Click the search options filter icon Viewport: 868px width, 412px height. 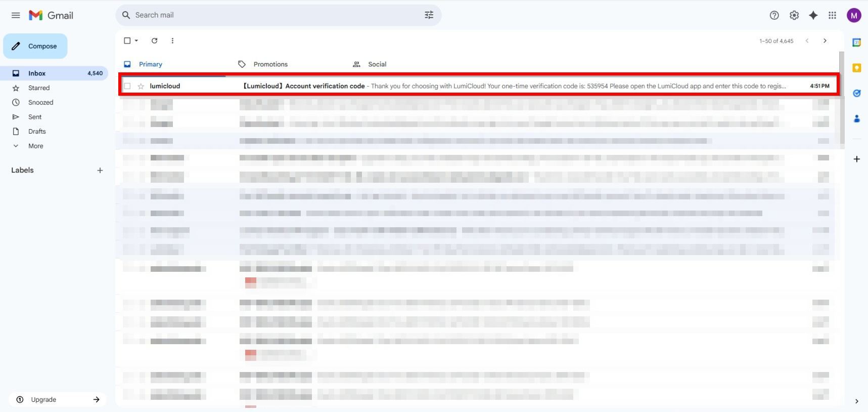(x=429, y=15)
